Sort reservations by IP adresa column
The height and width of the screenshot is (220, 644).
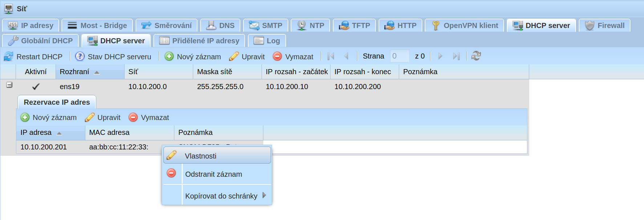(x=51, y=132)
